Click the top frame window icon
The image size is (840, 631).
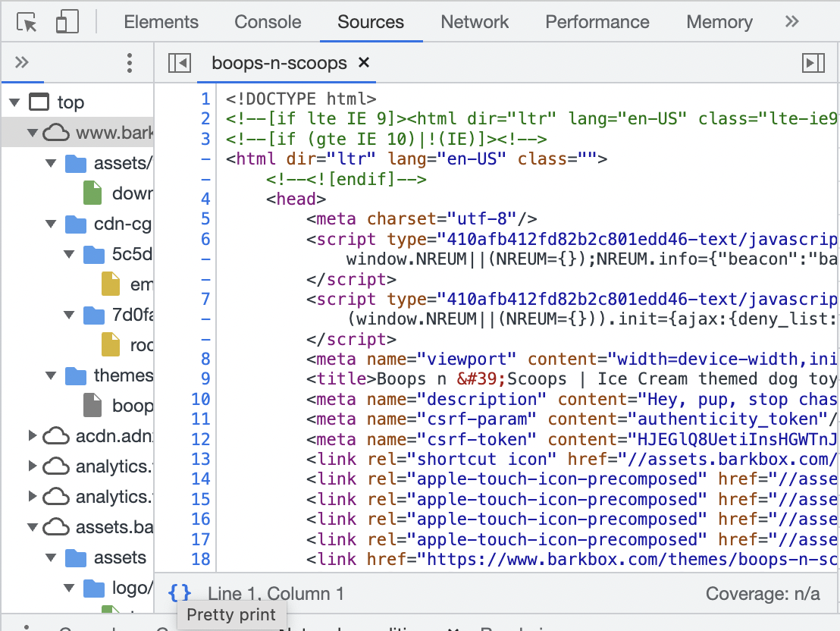click(39, 102)
